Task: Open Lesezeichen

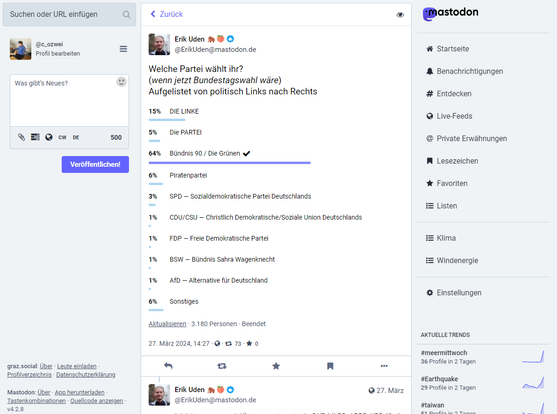Action: click(x=452, y=161)
